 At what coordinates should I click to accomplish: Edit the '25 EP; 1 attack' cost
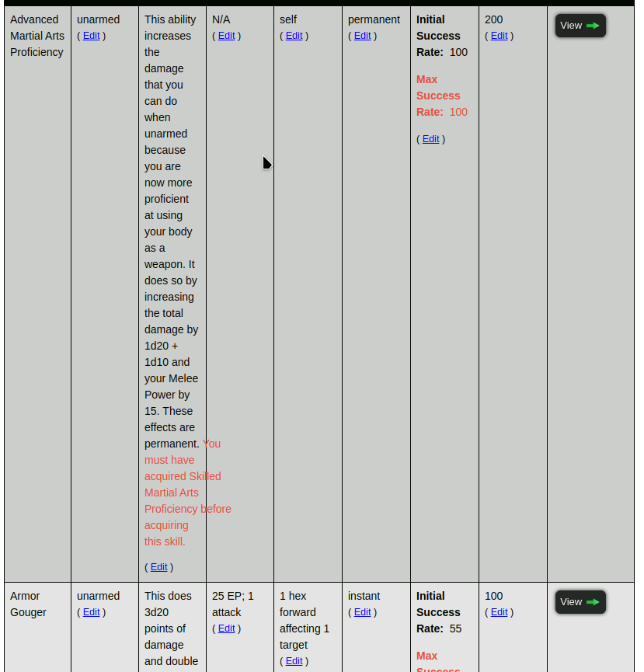pos(226,628)
